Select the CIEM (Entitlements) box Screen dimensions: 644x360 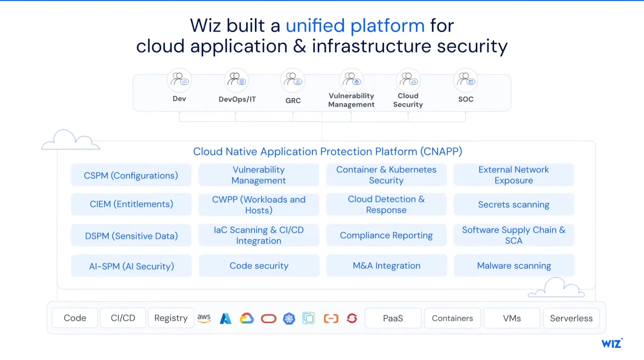131,204
